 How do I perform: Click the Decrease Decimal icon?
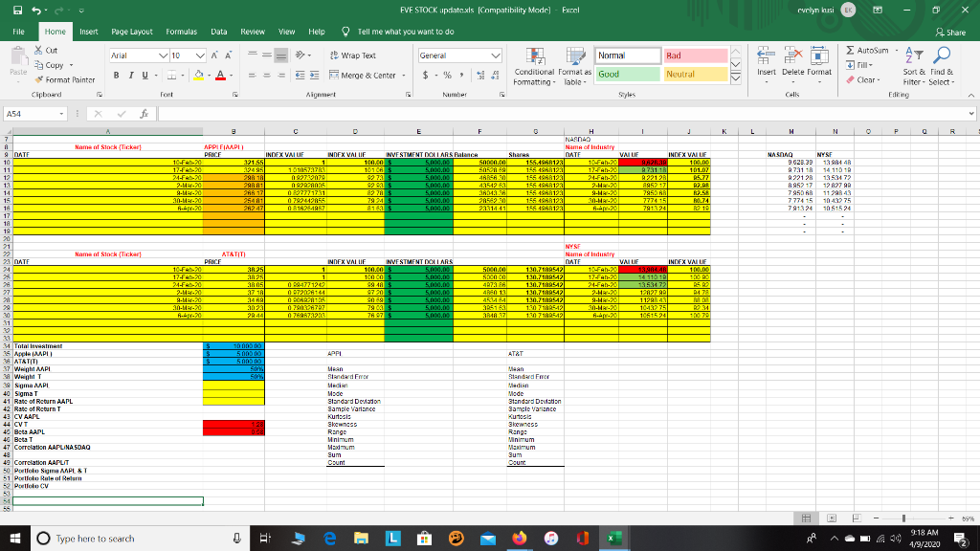click(x=495, y=76)
